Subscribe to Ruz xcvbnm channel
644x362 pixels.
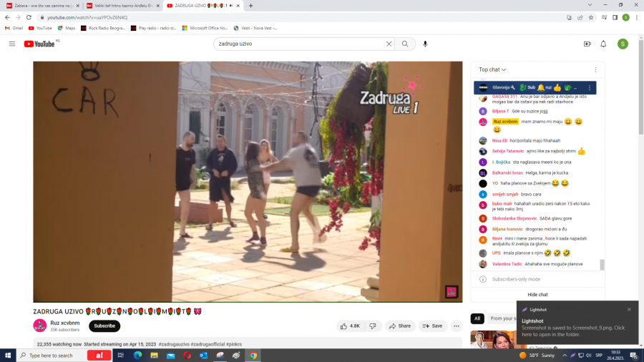pos(104,326)
